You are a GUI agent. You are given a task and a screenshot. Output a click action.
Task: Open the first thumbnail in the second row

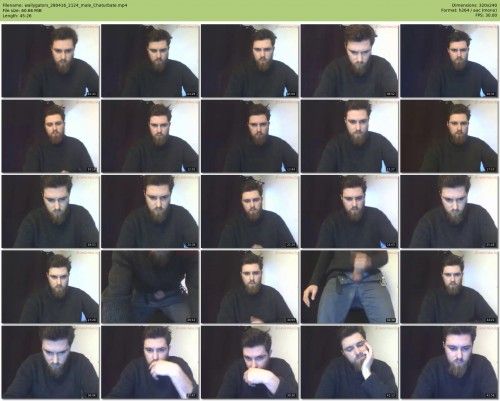(x=50, y=136)
